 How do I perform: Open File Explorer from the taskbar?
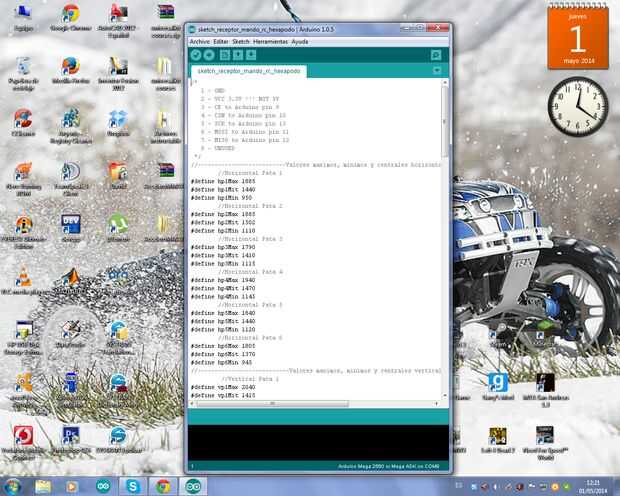(43, 487)
